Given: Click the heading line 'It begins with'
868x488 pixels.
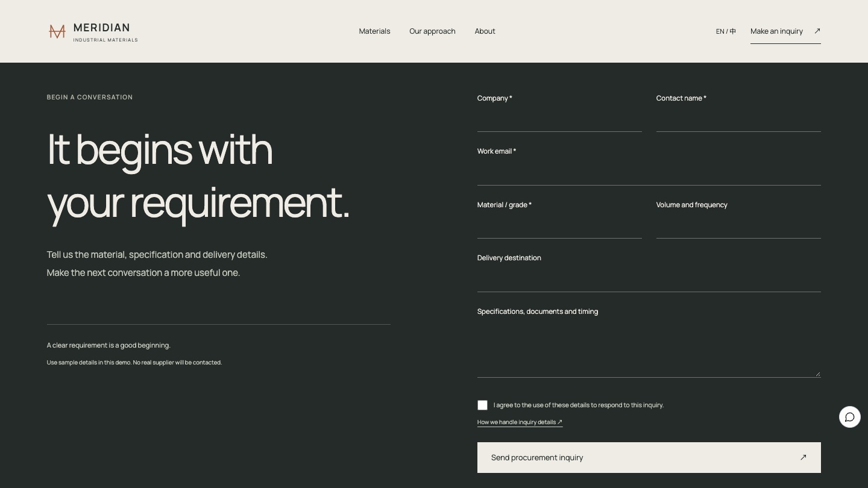Looking at the screenshot, I should pyautogui.click(x=160, y=149).
